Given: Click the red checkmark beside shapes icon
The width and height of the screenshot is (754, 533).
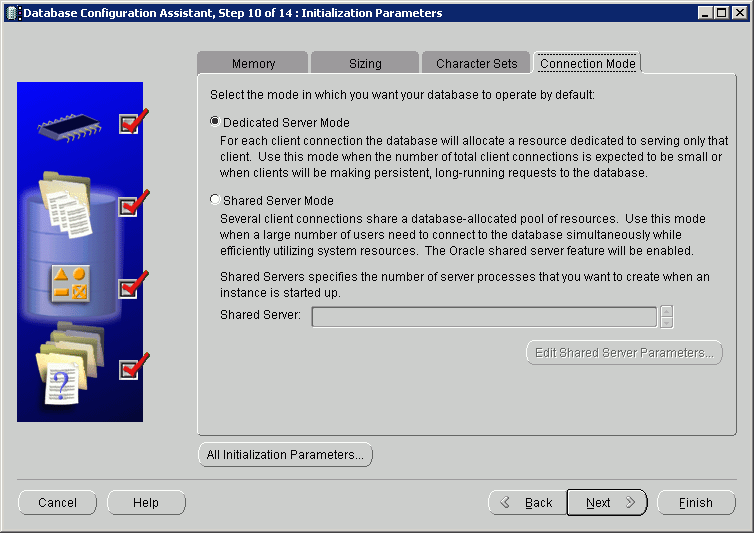Looking at the screenshot, I should [x=133, y=285].
